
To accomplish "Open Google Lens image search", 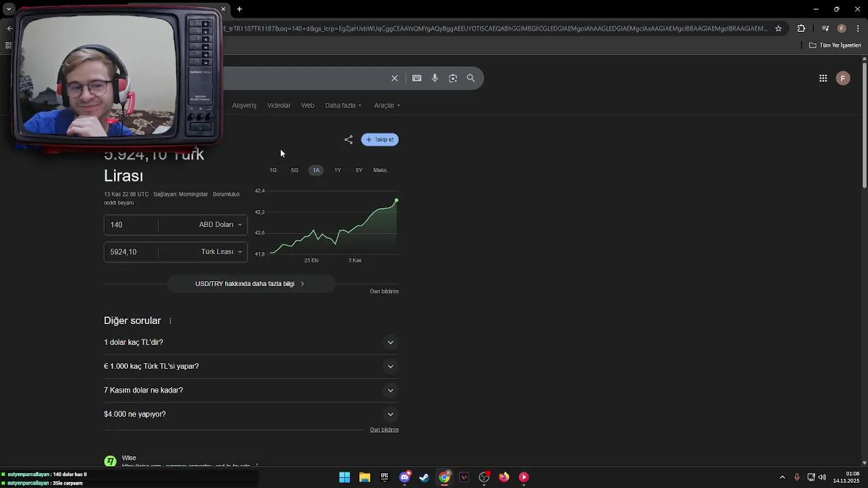I will (453, 78).
